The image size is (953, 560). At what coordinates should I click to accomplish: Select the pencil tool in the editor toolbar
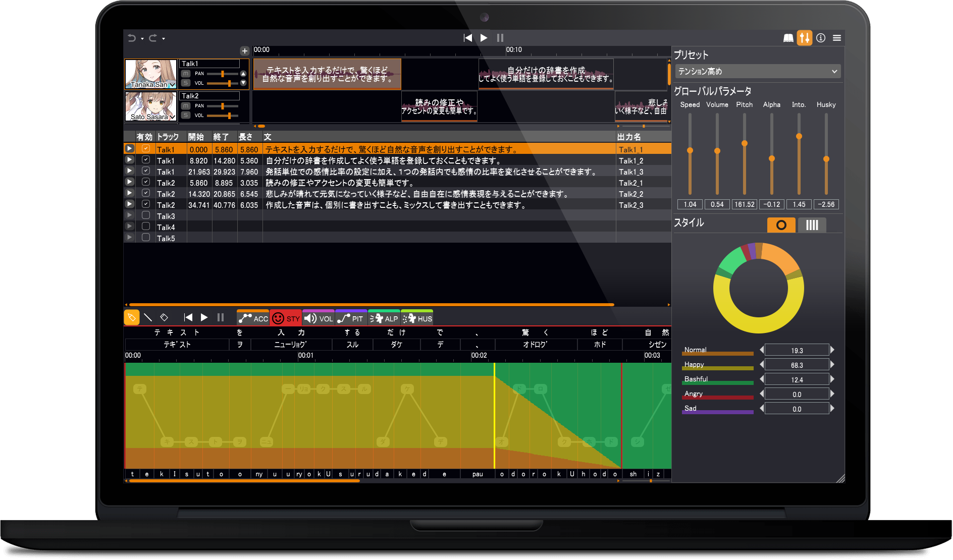131,317
